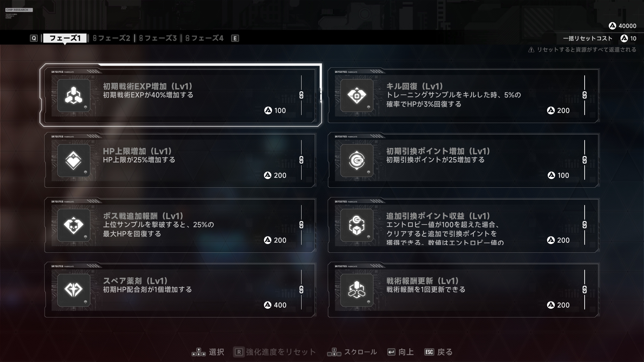Click link marker on HP上限増加 card
The image size is (644, 362).
click(301, 160)
